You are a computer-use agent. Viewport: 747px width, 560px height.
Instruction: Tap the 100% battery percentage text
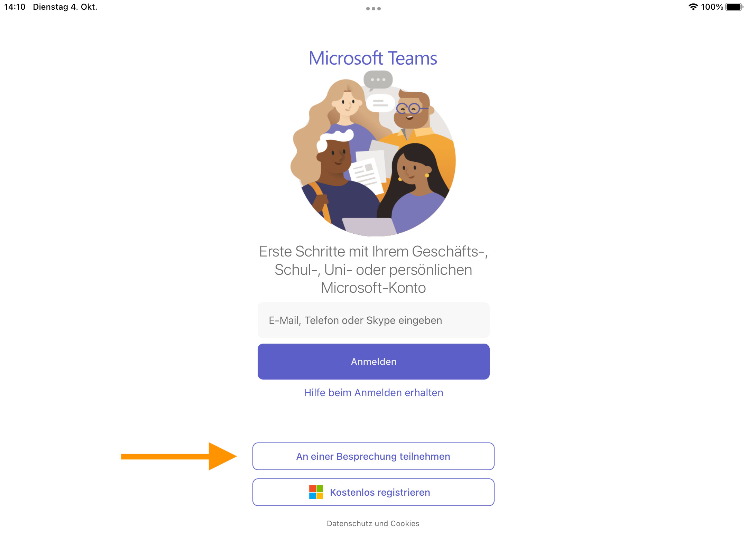[x=712, y=7]
